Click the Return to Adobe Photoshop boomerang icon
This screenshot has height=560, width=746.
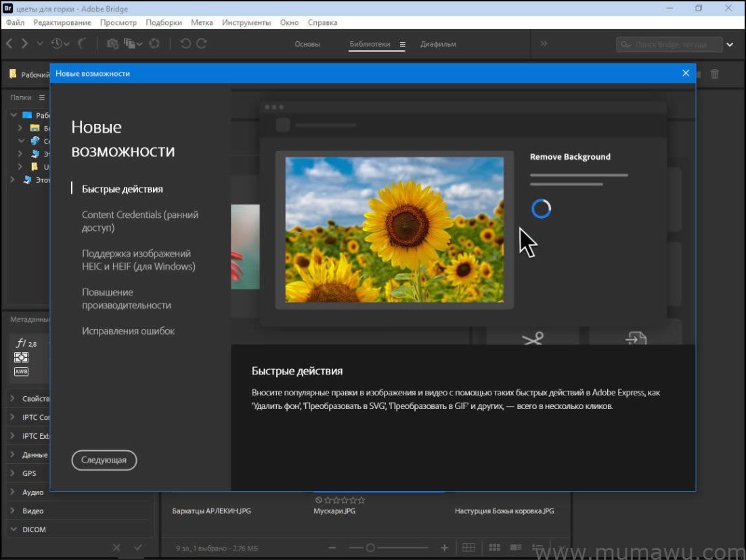[83, 43]
